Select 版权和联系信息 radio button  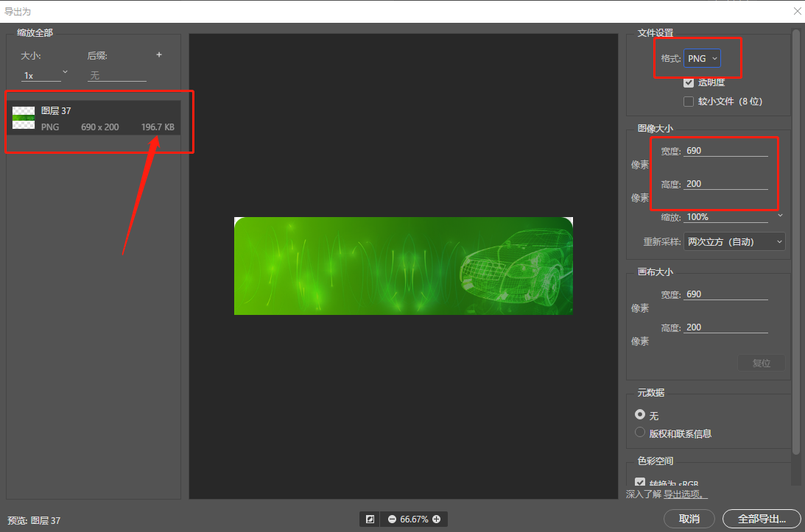click(640, 433)
